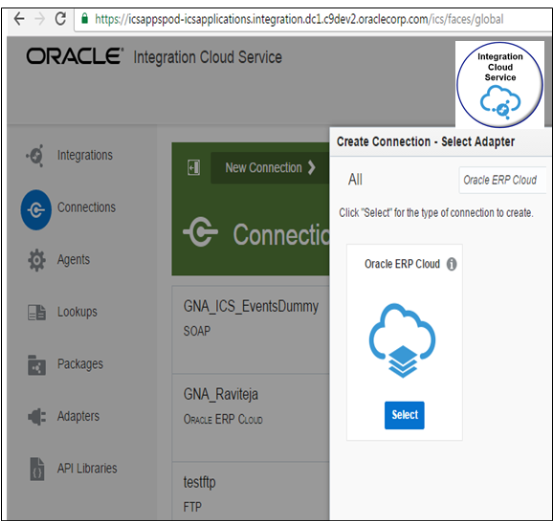Click the browser URL address field
Screen dimensions: 554x522
[312, 19]
